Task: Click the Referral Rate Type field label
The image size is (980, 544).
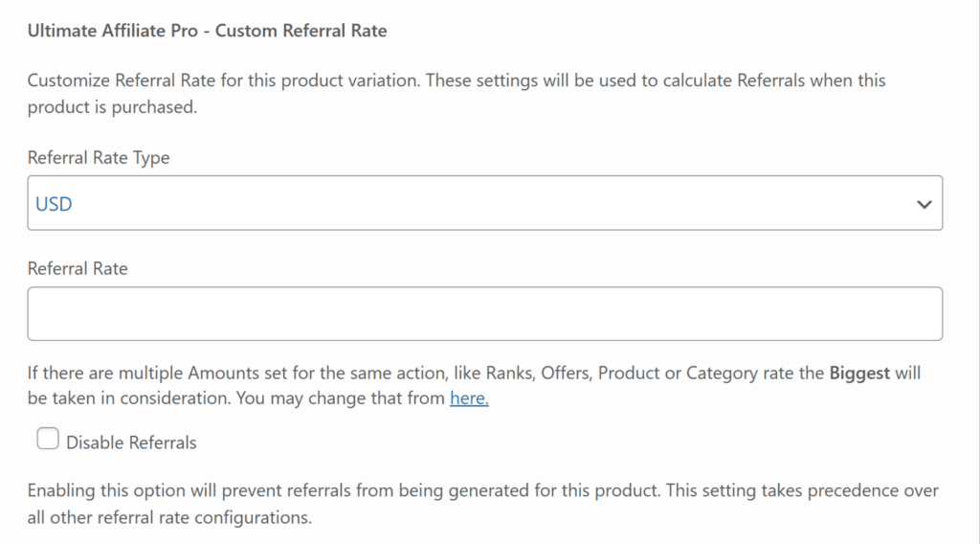Action: click(x=99, y=158)
